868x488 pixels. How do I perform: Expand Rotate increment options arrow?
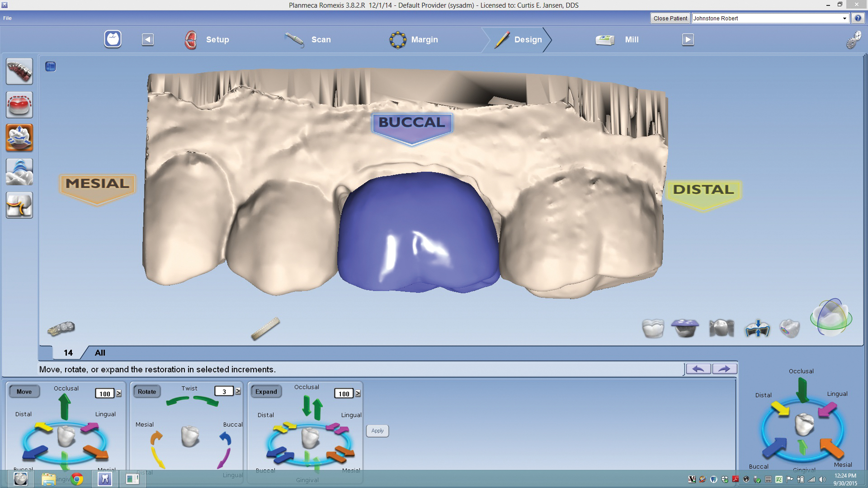coord(238,391)
